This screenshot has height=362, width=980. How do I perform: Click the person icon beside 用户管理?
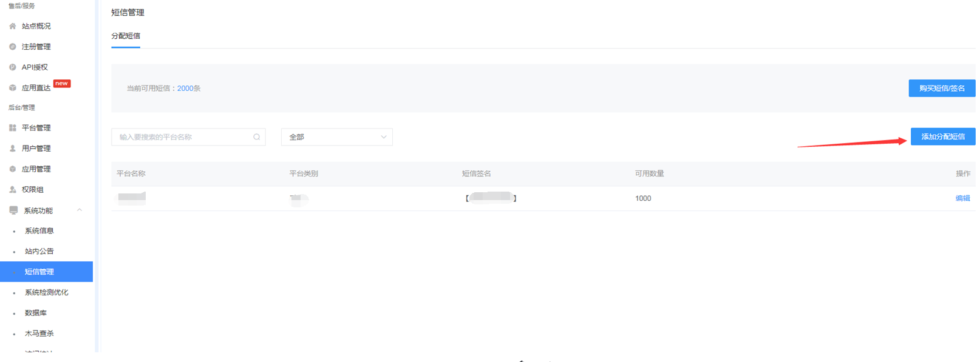tap(13, 149)
